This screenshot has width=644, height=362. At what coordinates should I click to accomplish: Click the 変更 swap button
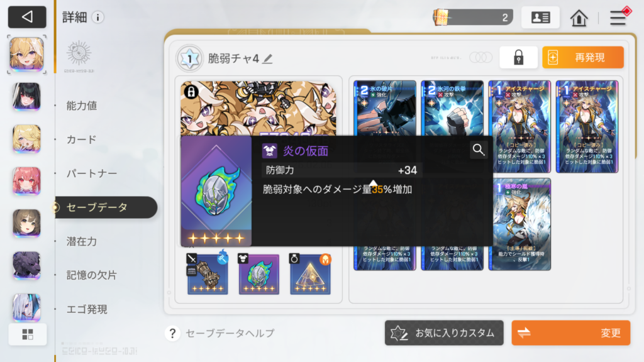pyautogui.click(x=571, y=333)
